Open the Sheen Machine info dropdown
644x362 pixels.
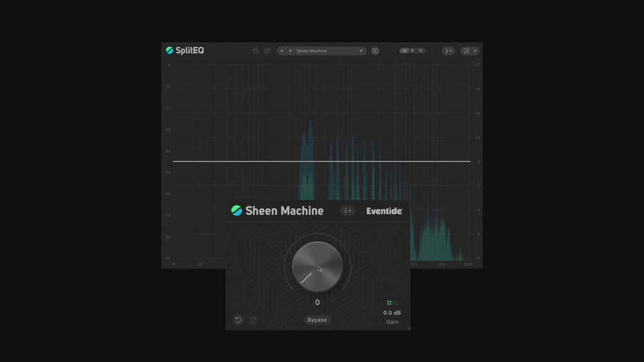(347, 211)
